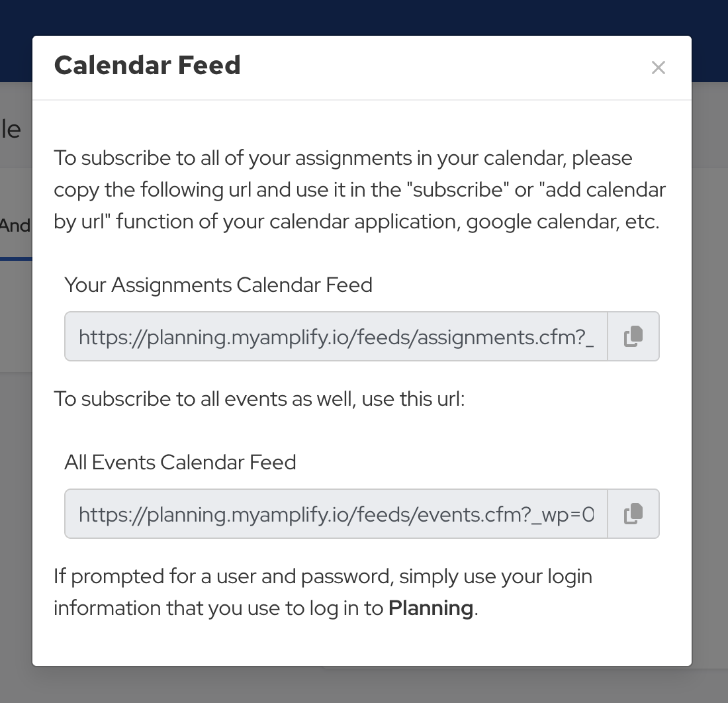Click the 'To subscribe to all of your assignments' line
Image resolution: width=728 pixels, height=703 pixels.
(343, 158)
